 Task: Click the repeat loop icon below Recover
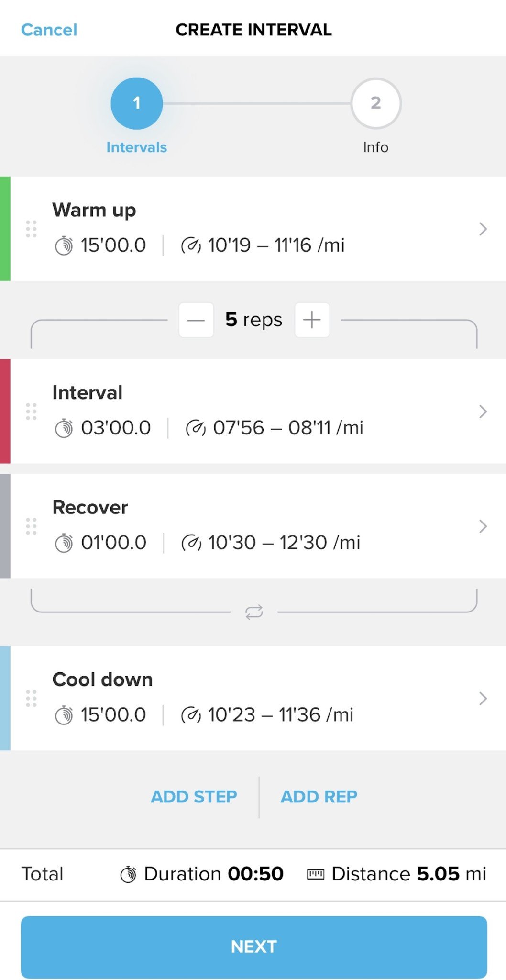click(253, 611)
